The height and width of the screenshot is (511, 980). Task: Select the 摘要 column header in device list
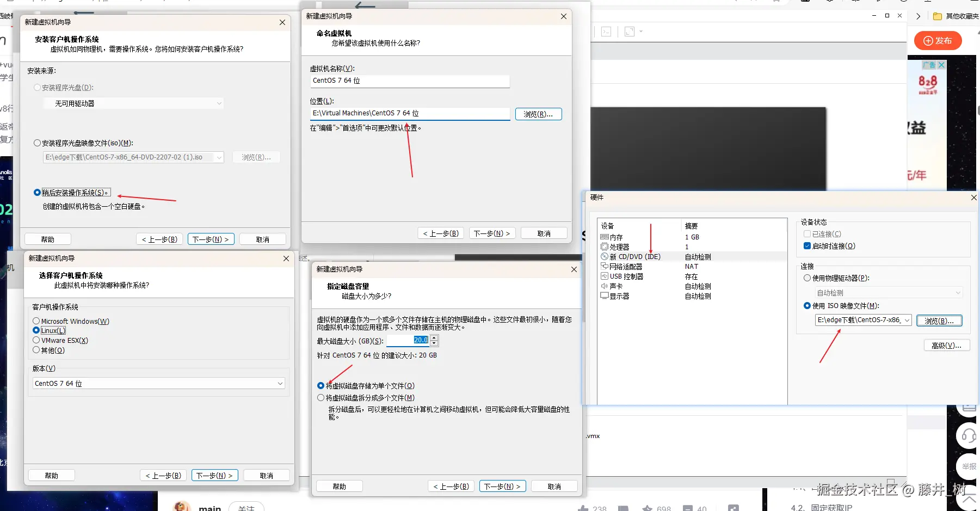[x=691, y=226]
